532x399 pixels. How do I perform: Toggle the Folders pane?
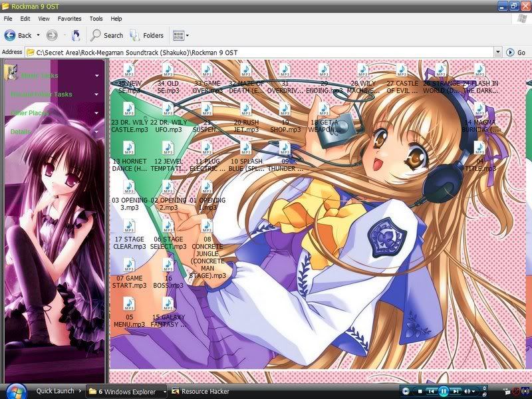[x=146, y=35]
